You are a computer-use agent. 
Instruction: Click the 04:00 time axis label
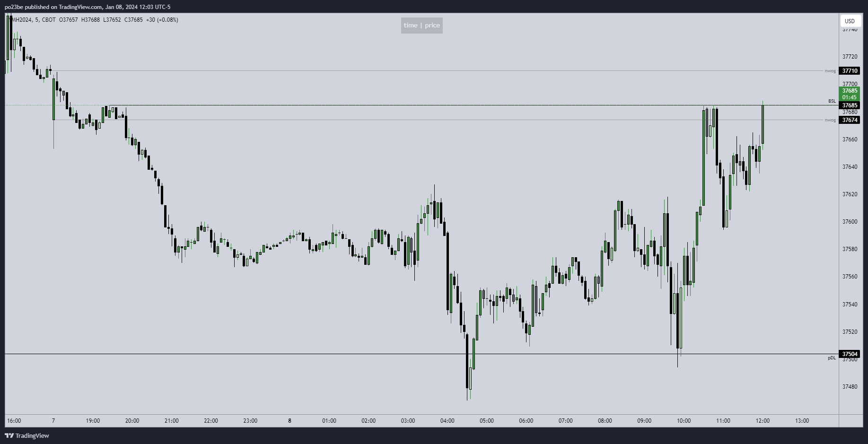tap(447, 421)
